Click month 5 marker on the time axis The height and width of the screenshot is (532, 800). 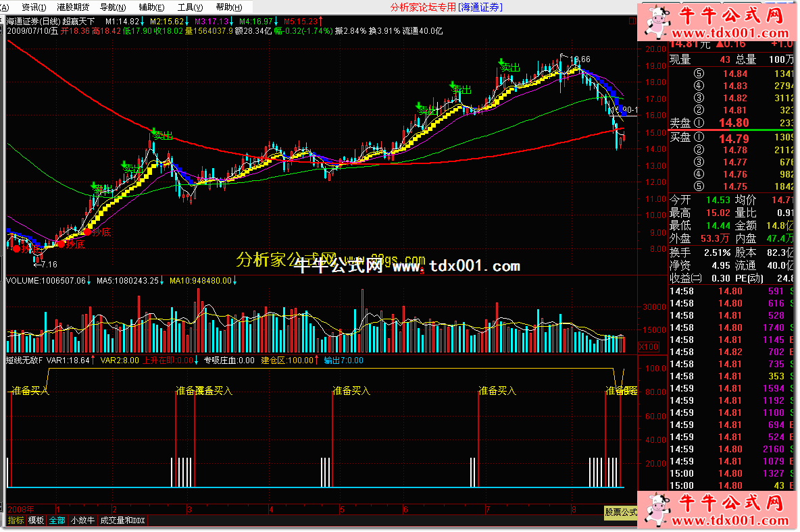342,509
